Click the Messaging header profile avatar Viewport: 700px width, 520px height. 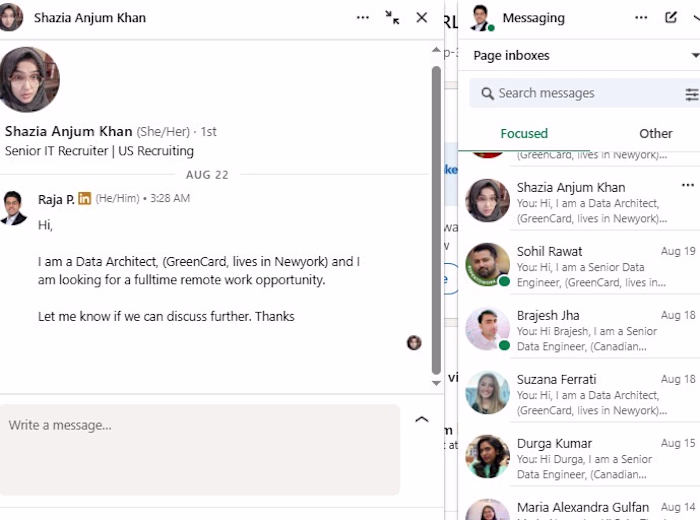tap(482, 18)
